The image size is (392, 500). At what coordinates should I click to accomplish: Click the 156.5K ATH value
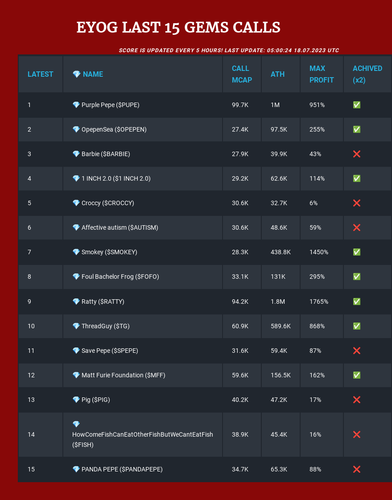280,375
